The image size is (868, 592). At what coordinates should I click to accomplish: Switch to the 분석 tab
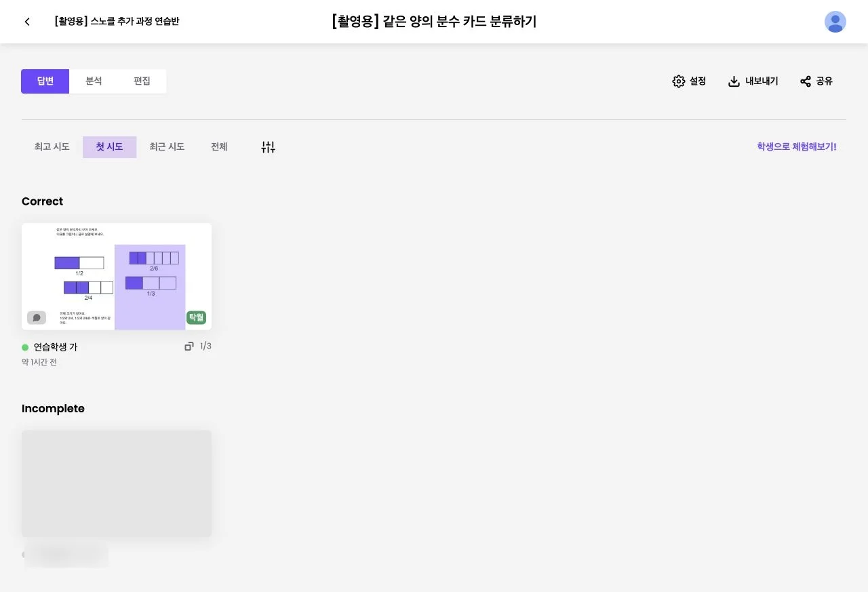[x=94, y=81]
